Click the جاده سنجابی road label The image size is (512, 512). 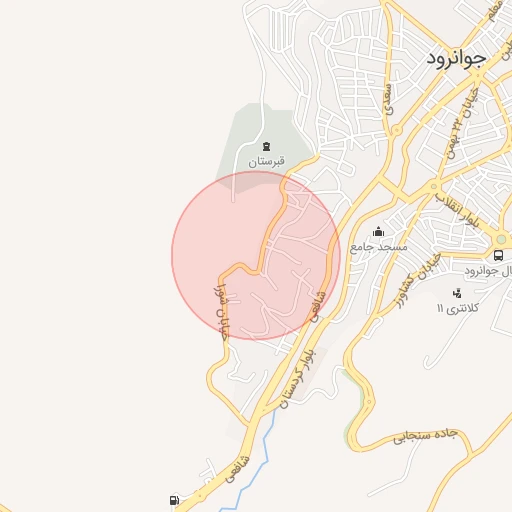(425, 436)
